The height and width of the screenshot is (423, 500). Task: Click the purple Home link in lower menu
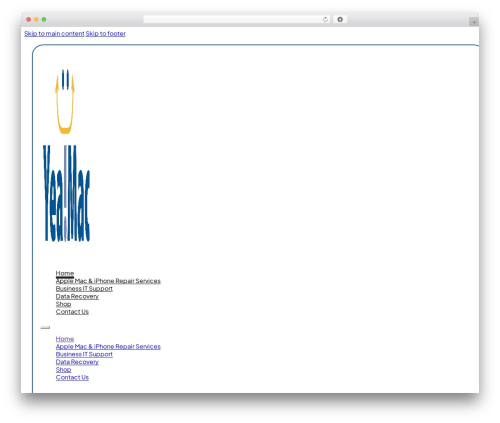(x=65, y=339)
